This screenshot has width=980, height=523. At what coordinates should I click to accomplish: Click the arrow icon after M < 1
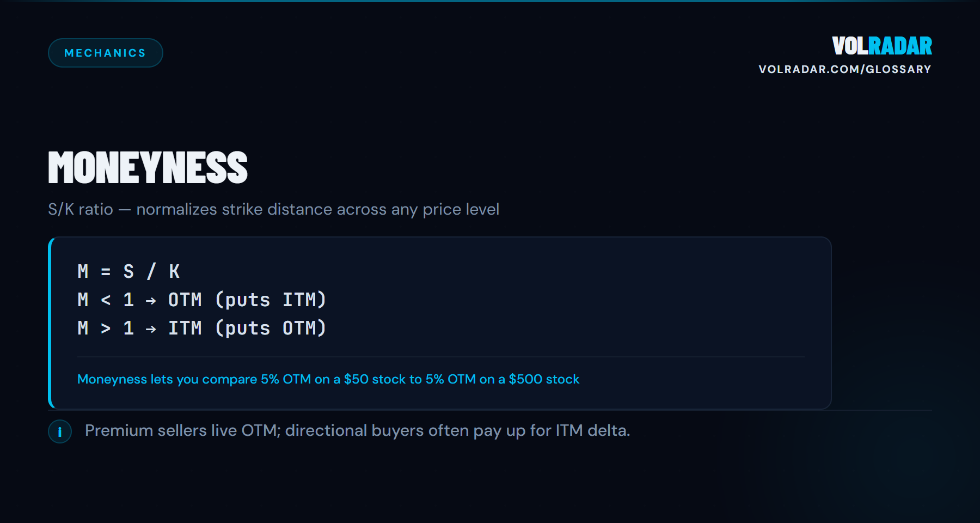tap(151, 300)
